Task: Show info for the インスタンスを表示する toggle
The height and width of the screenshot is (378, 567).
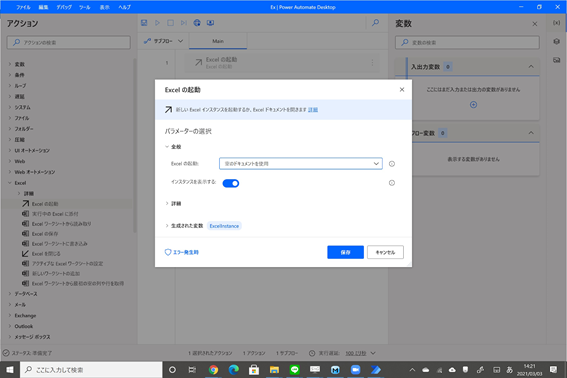Action: click(392, 183)
